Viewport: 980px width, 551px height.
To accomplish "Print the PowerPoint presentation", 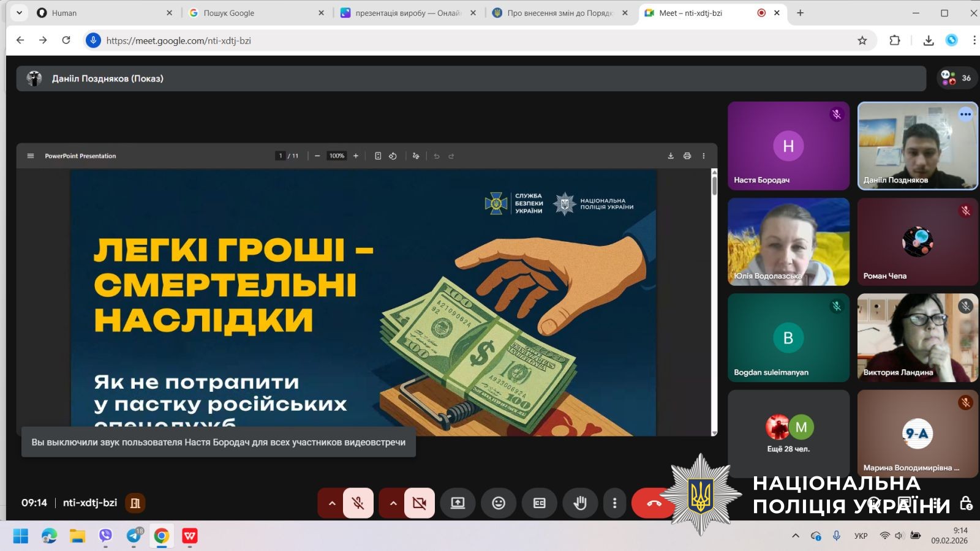I will 687,156.
